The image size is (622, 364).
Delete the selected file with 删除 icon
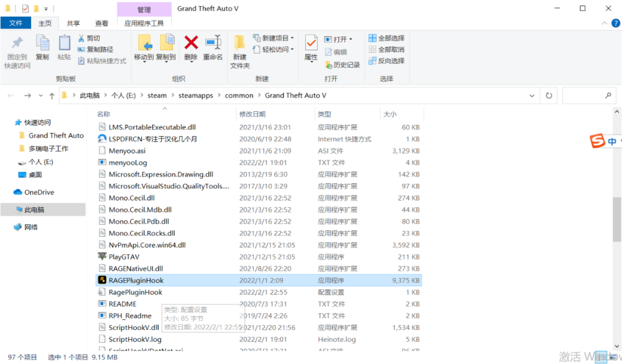point(190,48)
